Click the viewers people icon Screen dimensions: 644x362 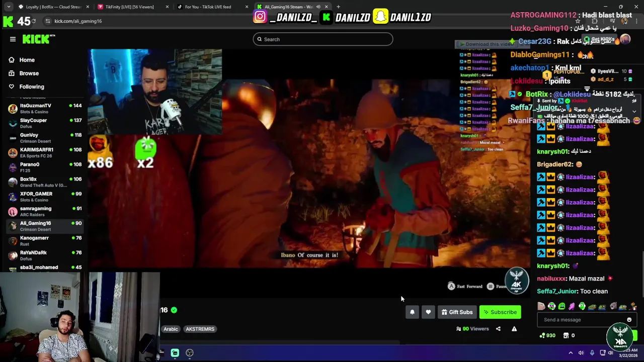pyautogui.click(x=458, y=329)
